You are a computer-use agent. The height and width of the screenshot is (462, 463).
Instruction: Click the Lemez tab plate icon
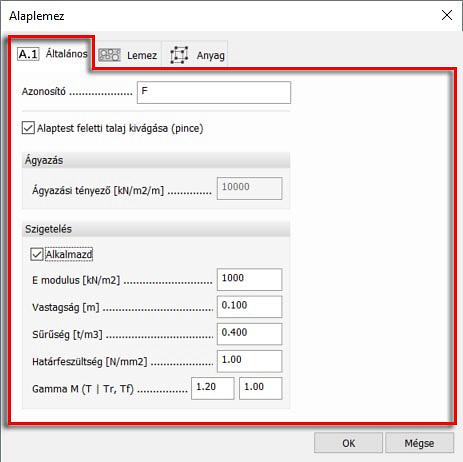[109, 55]
